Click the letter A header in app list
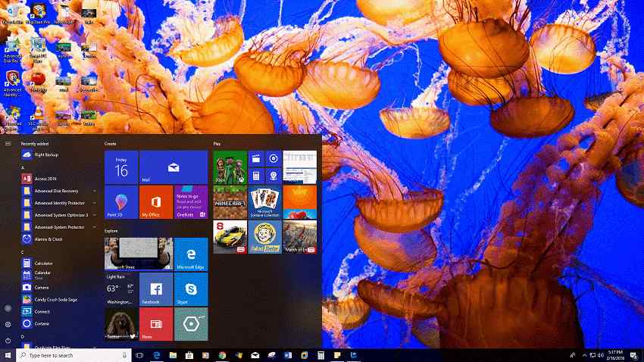 tap(23, 168)
